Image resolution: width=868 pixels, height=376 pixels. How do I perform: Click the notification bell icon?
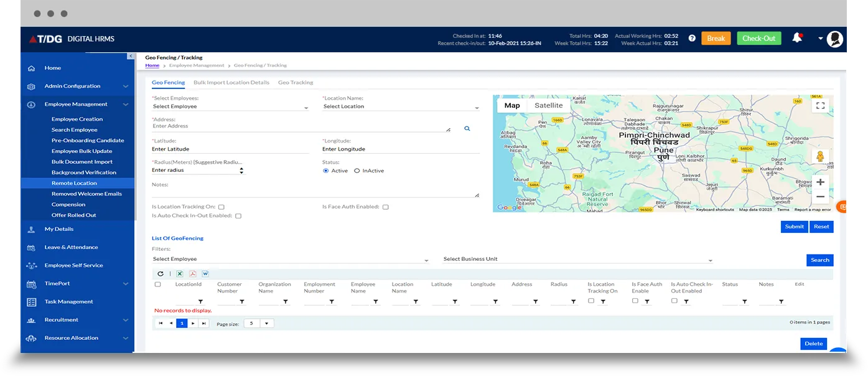[x=796, y=38]
